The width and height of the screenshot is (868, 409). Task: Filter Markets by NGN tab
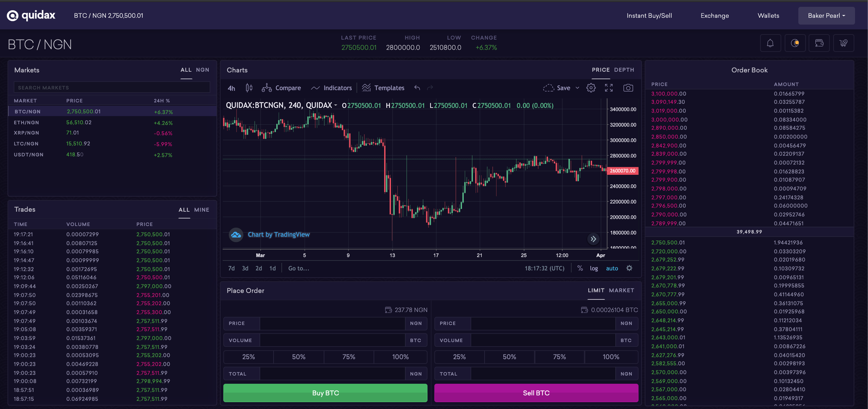(202, 70)
